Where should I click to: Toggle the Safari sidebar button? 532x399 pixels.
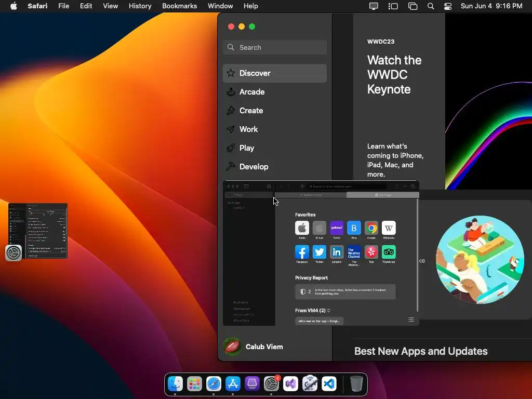[246, 187]
